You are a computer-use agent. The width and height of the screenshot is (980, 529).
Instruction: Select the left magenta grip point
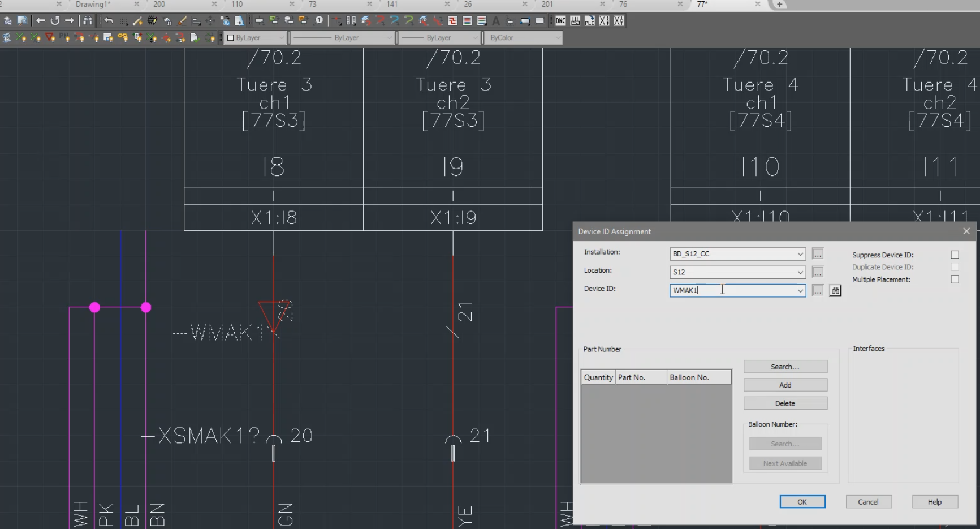[94, 307]
